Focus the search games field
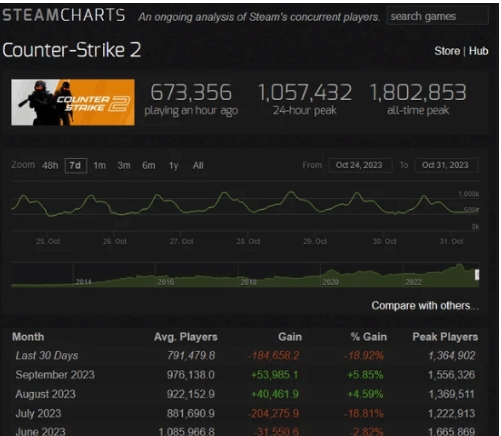 pos(437,16)
